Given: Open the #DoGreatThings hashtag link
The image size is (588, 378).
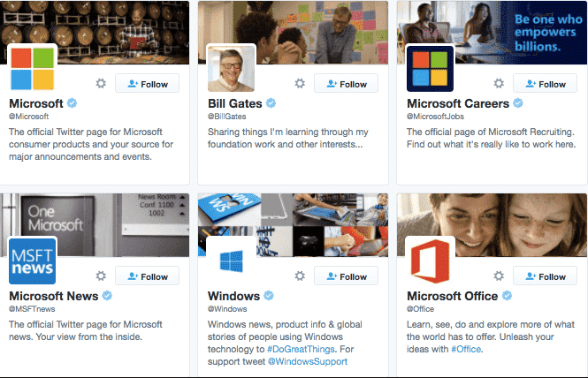Looking at the screenshot, I should pos(301,349).
